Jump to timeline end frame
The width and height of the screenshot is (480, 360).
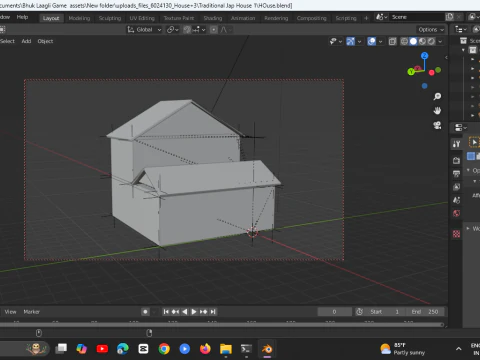point(213,312)
